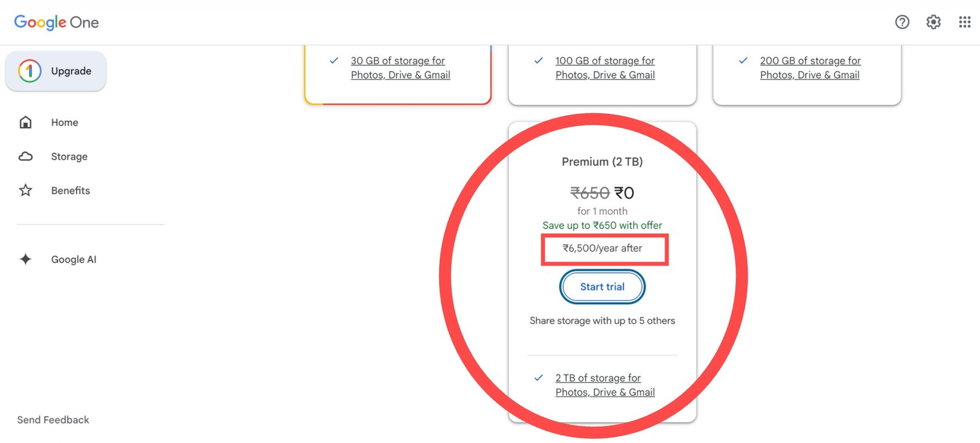Click the Google One logo
This screenshot has height=443, width=980.
click(x=56, y=23)
